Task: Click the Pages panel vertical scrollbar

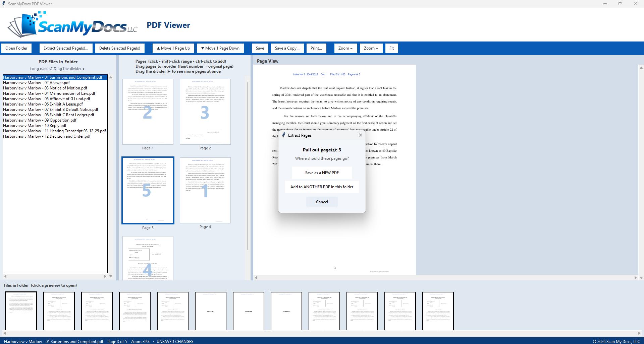Action: (248, 166)
